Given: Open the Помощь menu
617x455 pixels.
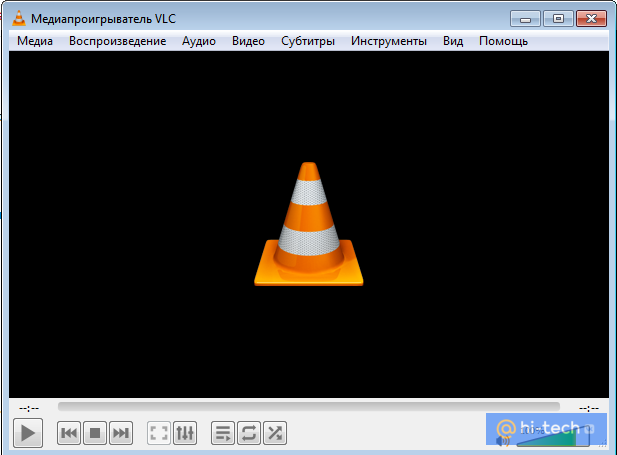Looking at the screenshot, I should (x=503, y=41).
